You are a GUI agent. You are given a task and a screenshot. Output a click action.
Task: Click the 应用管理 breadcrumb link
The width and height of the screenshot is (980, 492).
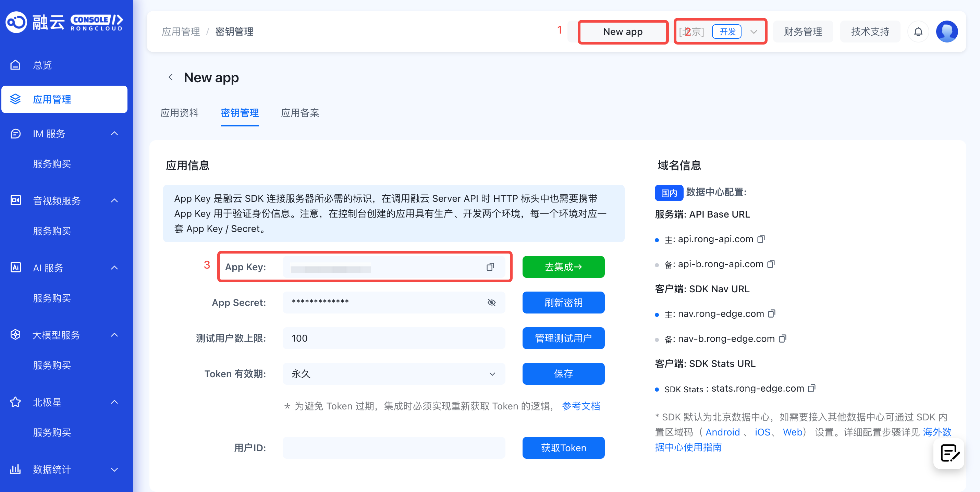(x=181, y=32)
